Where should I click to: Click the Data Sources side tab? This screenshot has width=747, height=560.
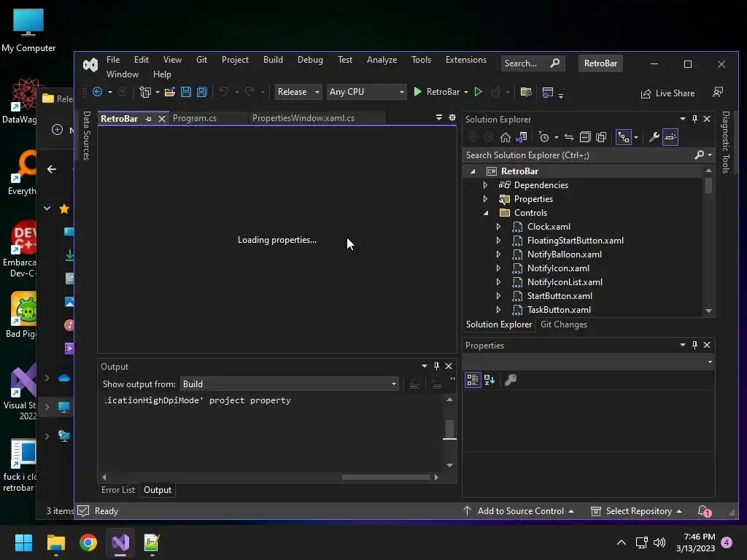pyautogui.click(x=87, y=136)
